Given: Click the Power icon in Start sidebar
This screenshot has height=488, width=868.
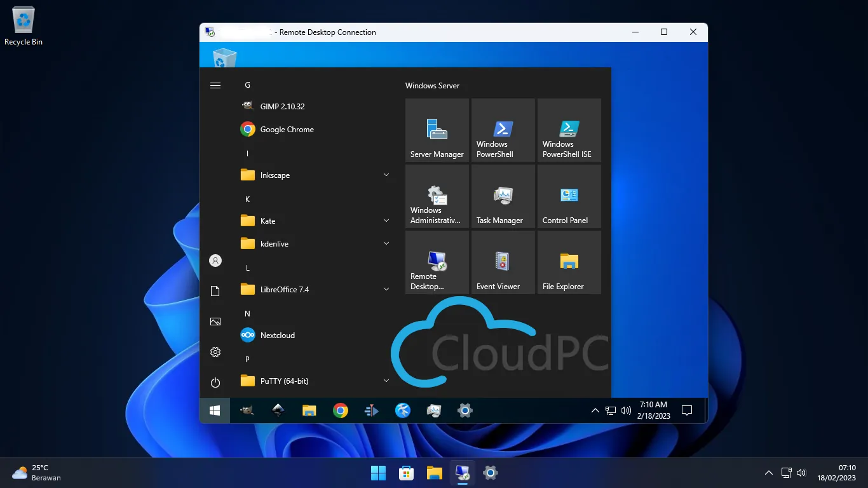Looking at the screenshot, I should pos(215,383).
